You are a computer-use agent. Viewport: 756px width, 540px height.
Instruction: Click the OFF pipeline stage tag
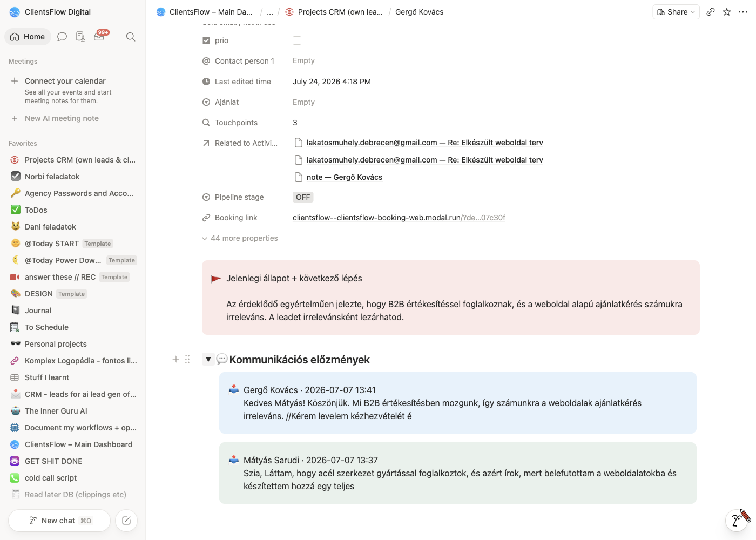pyautogui.click(x=303, y=197)
